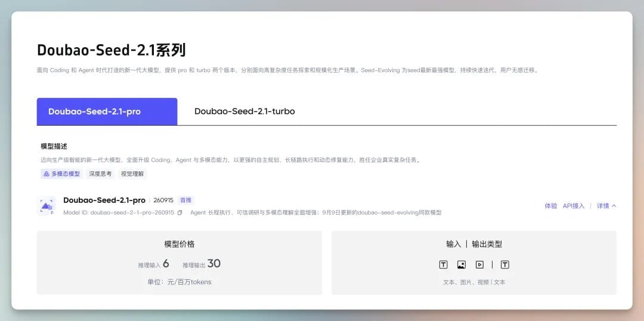Collapse the 详情 details expander
644x321 pixels.
tap(606, 205)
